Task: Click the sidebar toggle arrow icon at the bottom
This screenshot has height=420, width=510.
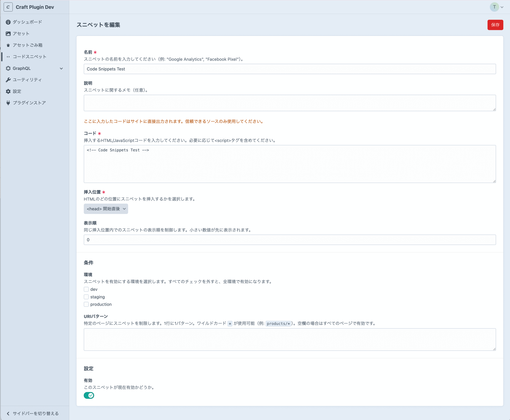Action: 8,414
